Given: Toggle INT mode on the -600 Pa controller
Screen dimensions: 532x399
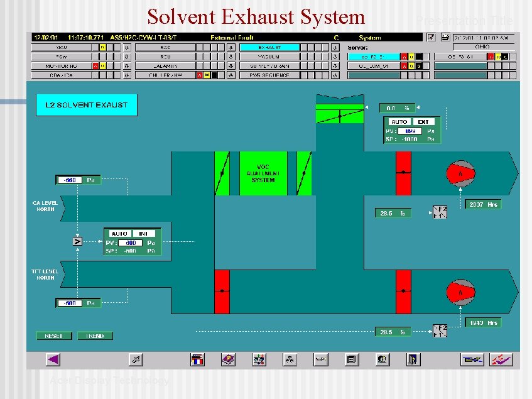Looking at the screenshot, I should pos(144,233).
